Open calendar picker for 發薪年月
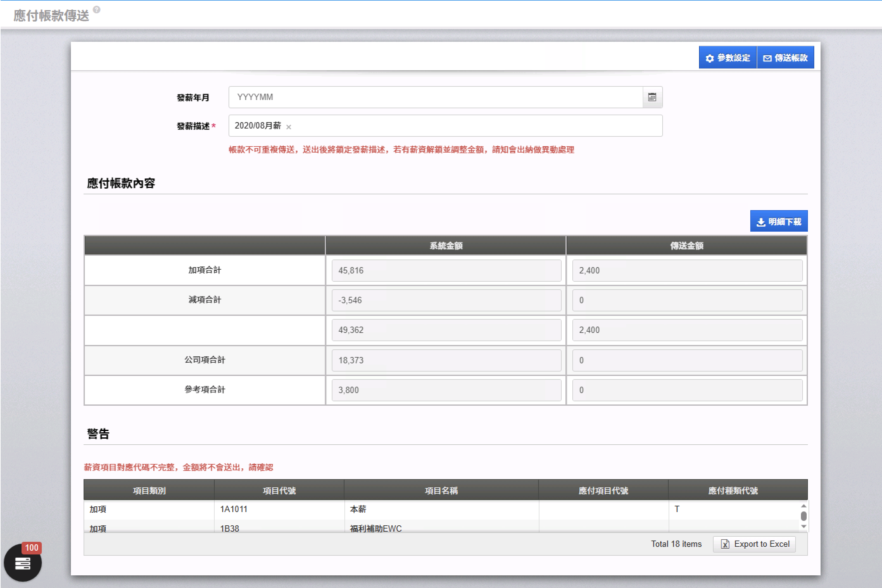 [x=652, y=97]
